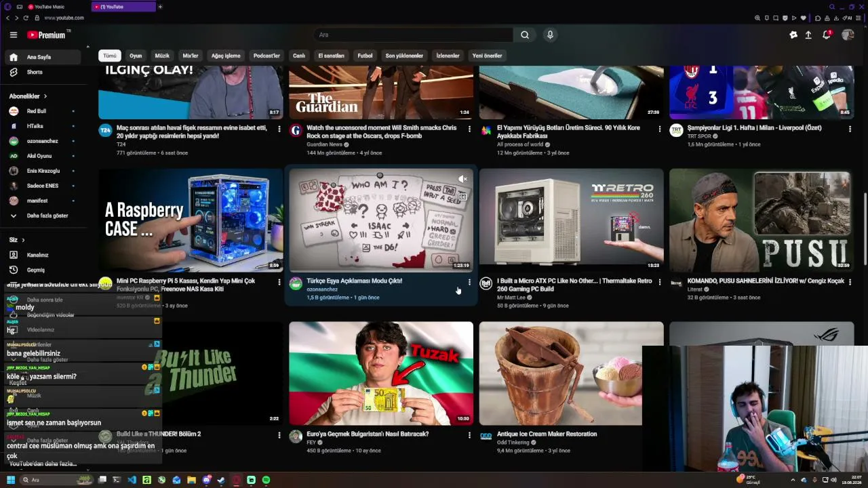Open the sparkle icon beside the upload button
The width and height of the screenshot is (868, 488).
tap(793, 35)
